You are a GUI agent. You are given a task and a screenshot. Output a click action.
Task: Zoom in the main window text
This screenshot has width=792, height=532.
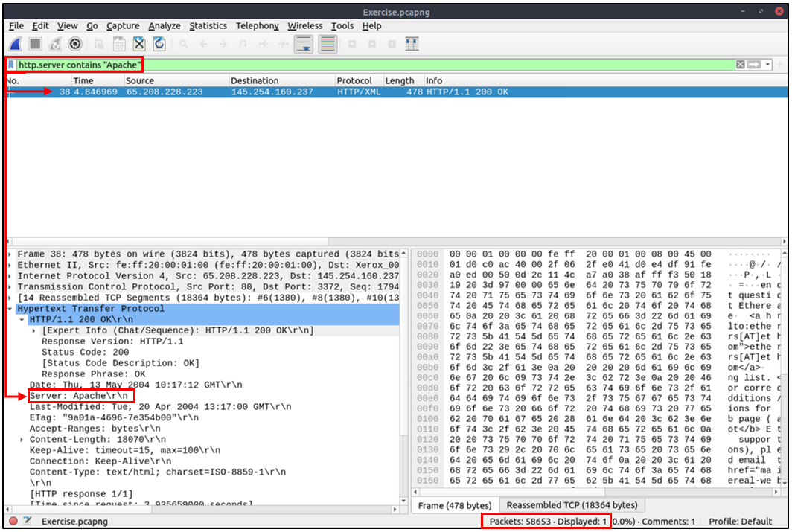[x=352, y=45]
